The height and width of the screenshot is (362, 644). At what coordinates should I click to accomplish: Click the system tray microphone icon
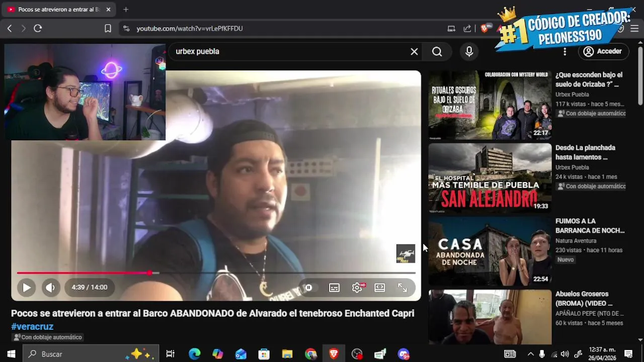(x=542, y=354)
